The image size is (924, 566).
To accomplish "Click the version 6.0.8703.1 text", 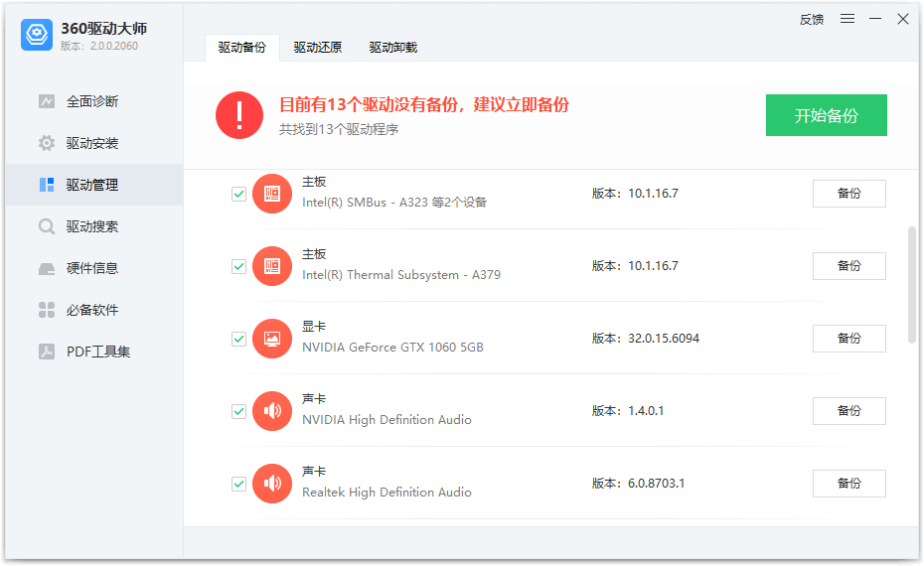I will (x=656, y=484).
